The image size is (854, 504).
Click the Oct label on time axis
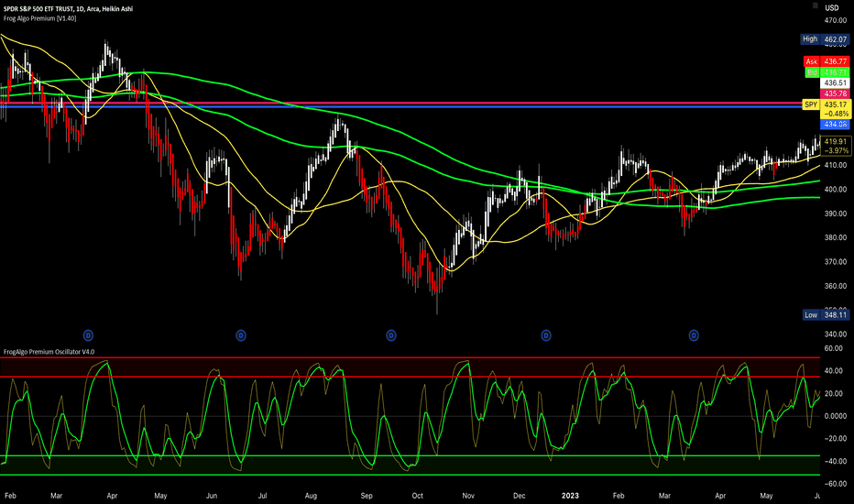418,496
